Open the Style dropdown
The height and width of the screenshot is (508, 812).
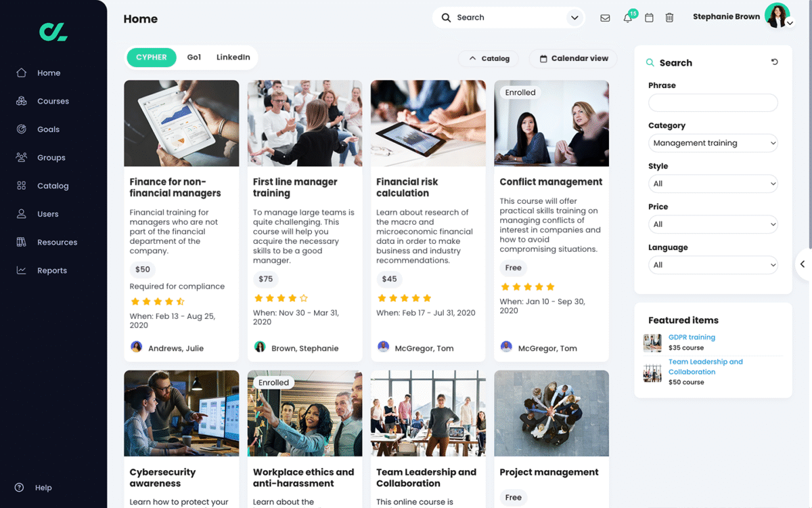pyautogui.click(x=713, y=184)
